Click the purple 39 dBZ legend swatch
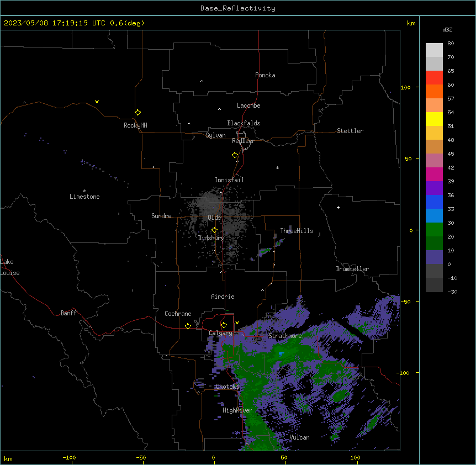Screen dimensions: 476x465 [x=434, y=188]
